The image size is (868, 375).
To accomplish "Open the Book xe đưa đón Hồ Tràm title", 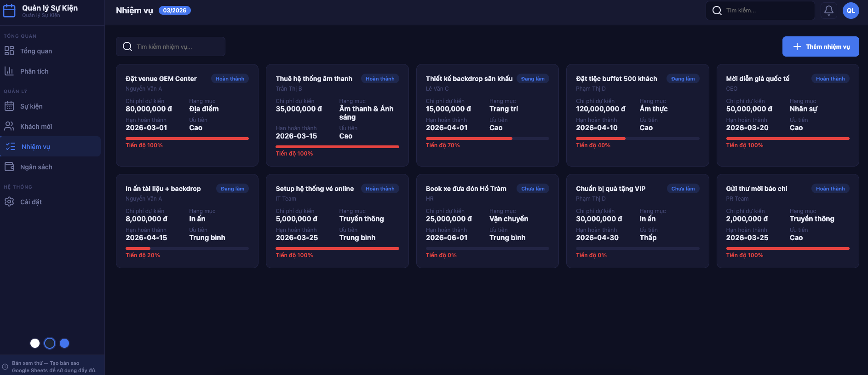I will pos(466,189).
